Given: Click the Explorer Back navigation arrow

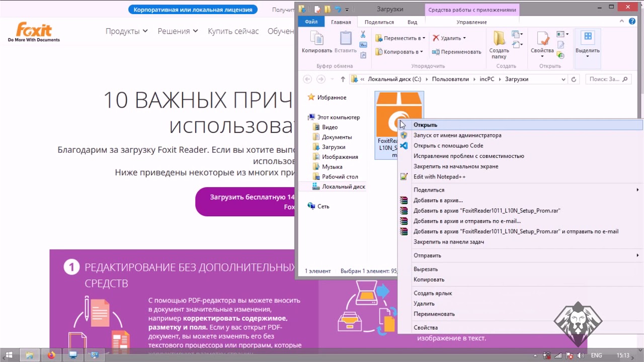Looking at the screenshot, I should [x=307, y=79].
